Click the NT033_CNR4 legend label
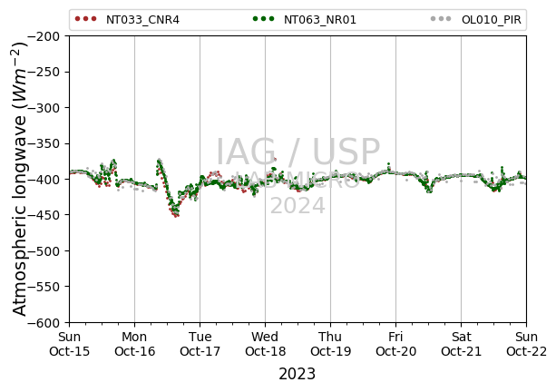Screen dimensions: 556x392 142,20
